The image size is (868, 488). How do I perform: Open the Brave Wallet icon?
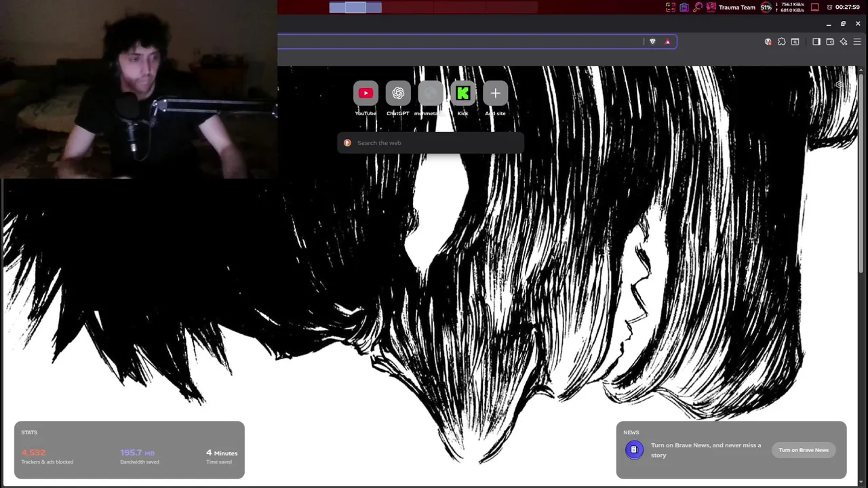coord(830,41)
